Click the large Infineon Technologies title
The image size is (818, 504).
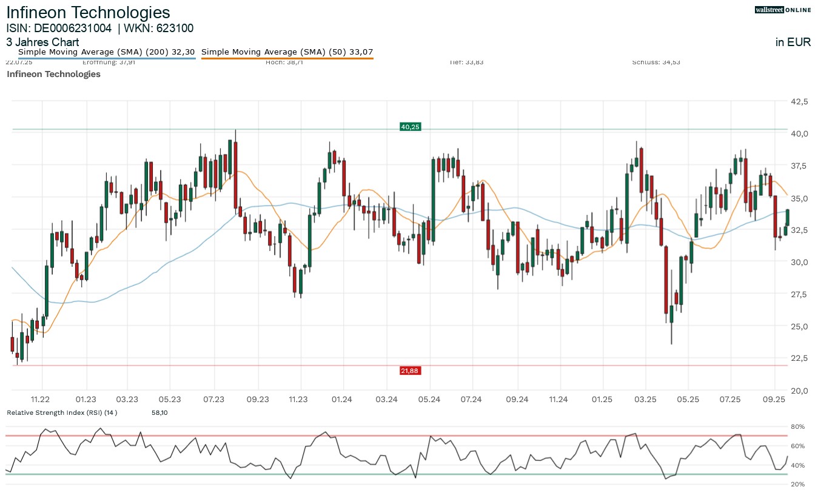coord(89,12)
